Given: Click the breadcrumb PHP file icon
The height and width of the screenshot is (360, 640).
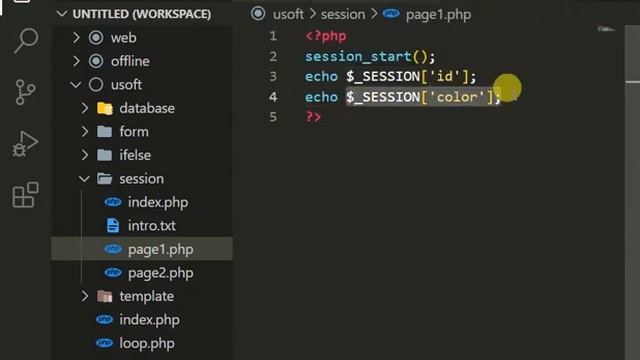Looking at the screenshot, I should (391, 14).
